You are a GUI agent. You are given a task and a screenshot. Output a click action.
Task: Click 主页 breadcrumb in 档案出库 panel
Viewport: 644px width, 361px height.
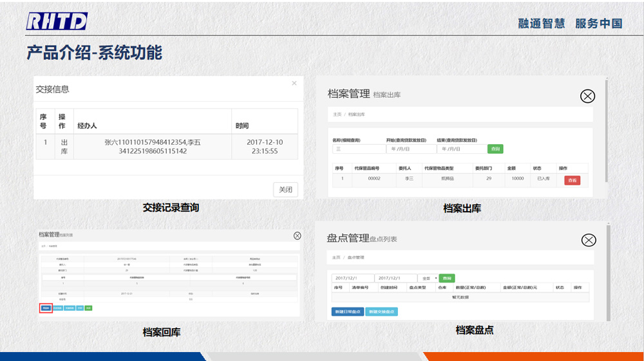tap(337, 115)
